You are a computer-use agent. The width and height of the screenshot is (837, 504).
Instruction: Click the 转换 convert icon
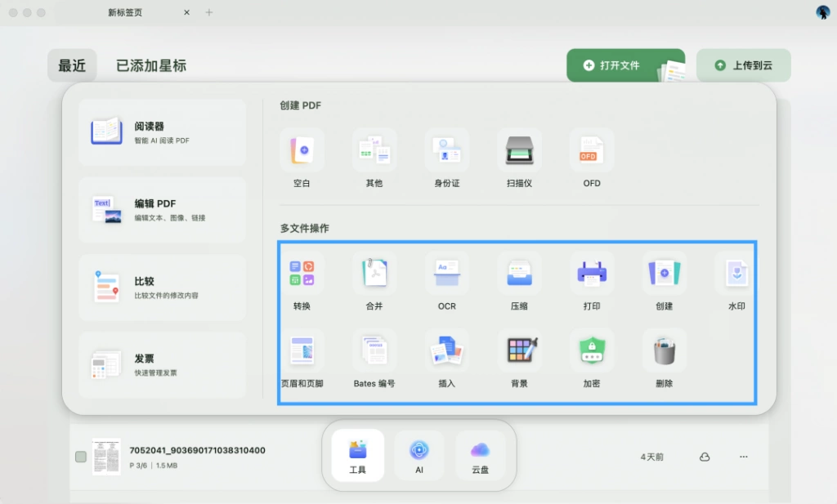(302, 274)
